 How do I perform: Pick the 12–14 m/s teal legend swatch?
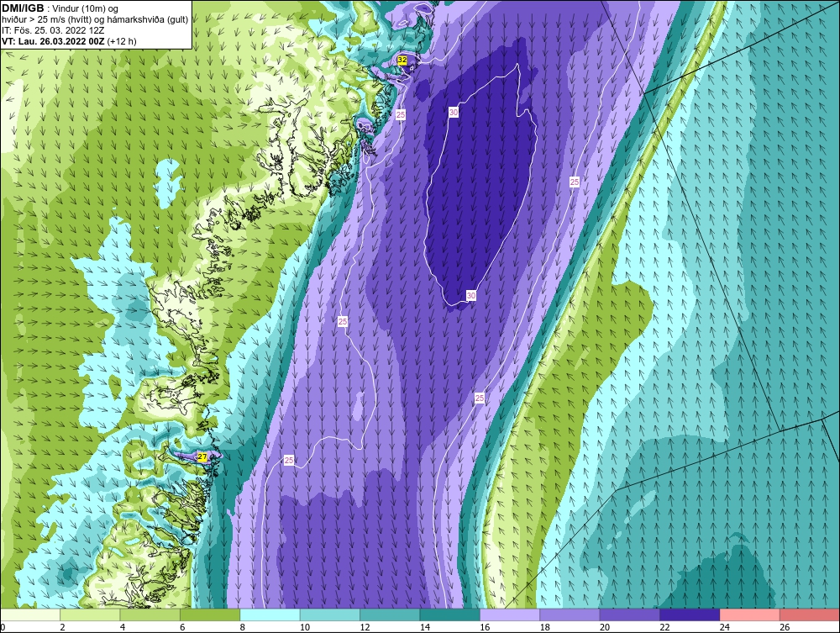click(390, 615)
